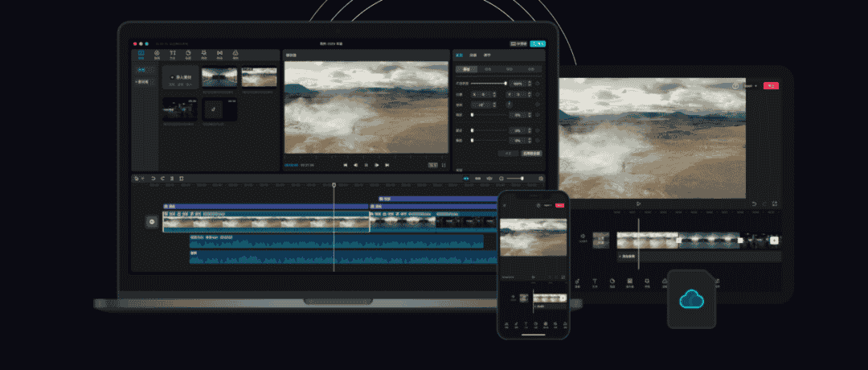Click the aspect ratio button under the preview
The height and width of the screenshot is (370, 868).
[x=432, y=165]
